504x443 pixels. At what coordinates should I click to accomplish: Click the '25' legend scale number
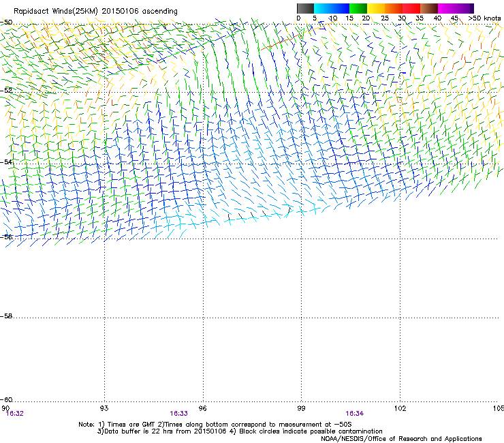pos(385,18)
